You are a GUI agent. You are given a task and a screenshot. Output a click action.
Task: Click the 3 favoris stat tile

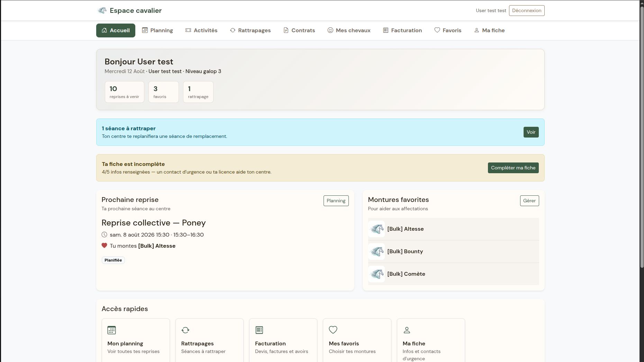coord(164,92)
